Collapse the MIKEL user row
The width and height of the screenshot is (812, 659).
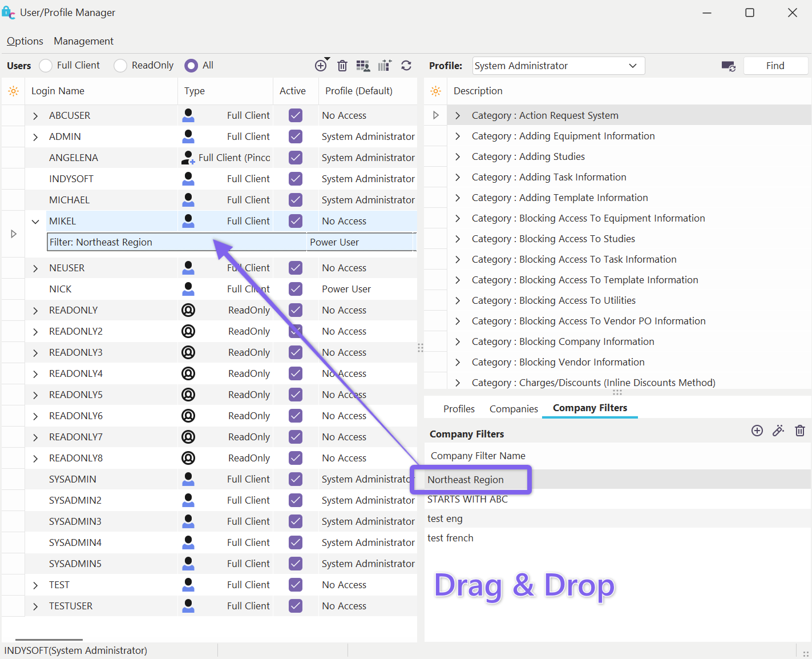[35, 222]
